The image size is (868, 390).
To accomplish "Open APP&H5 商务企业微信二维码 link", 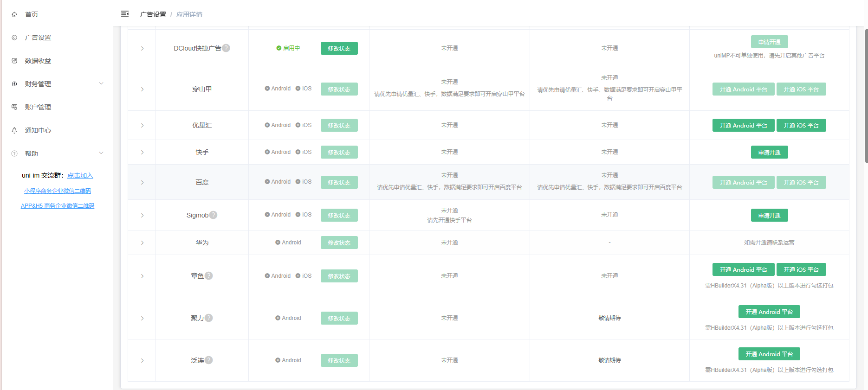I will (x=58, y=205).
